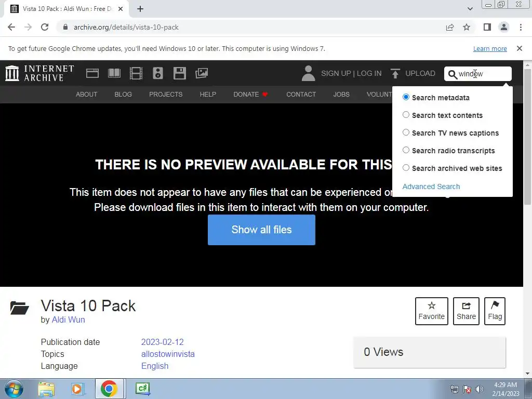Image resolution: width=532 pixels, height=399 pixels.
Task: Open the JOBS nav item
Action: (341, 95)
